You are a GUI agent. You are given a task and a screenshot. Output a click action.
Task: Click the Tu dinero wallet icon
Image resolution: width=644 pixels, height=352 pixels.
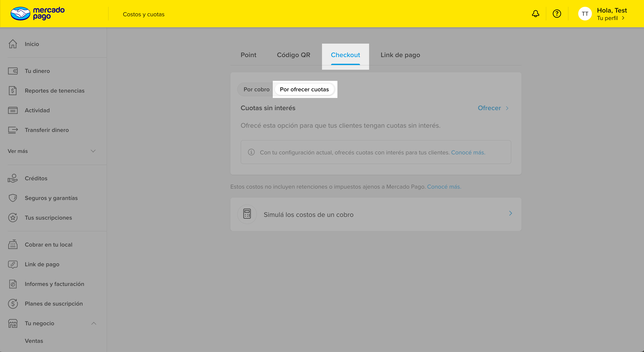coord(13,71)
